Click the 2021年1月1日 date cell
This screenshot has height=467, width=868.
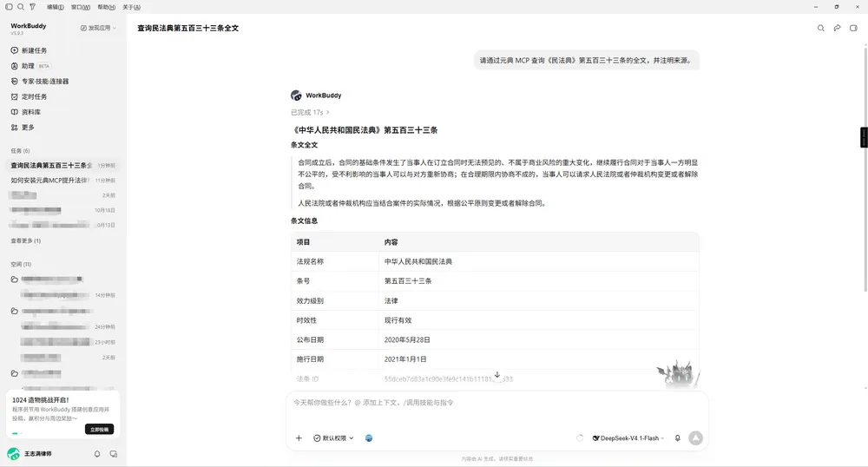(x=539, y=359)
